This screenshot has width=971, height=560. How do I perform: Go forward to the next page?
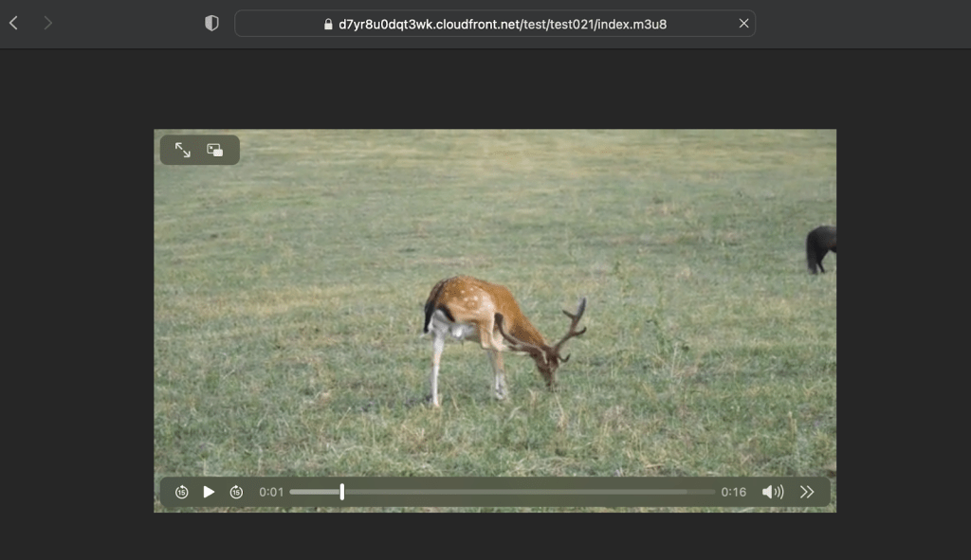[47, 23]
